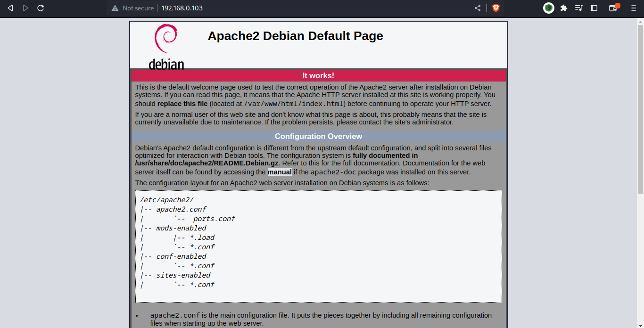Click the address bar URL 192.168.0.103
The width and height of the screenshot is (644, 328).
(x=182, y=8)
